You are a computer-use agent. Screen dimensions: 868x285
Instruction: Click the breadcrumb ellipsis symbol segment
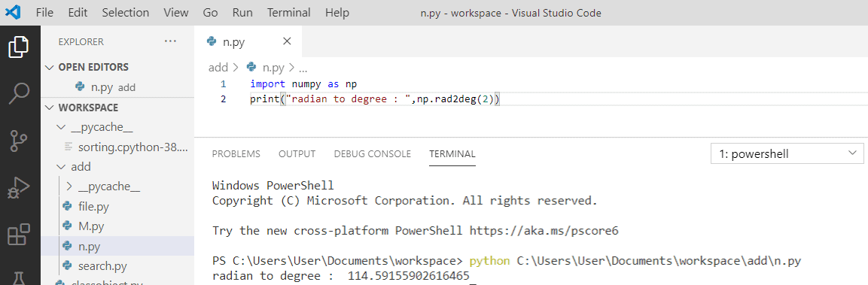(x=303, y=69)
